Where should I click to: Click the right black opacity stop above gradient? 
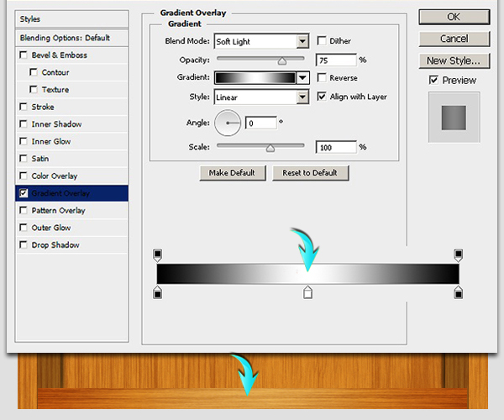459,255
